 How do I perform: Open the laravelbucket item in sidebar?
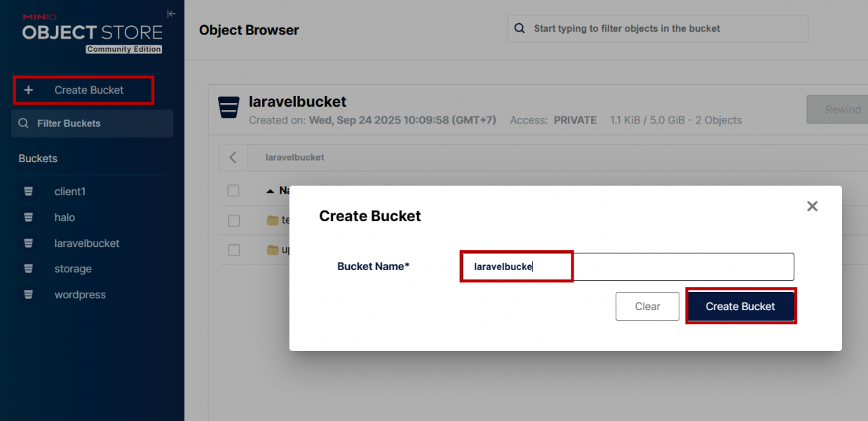87,243
